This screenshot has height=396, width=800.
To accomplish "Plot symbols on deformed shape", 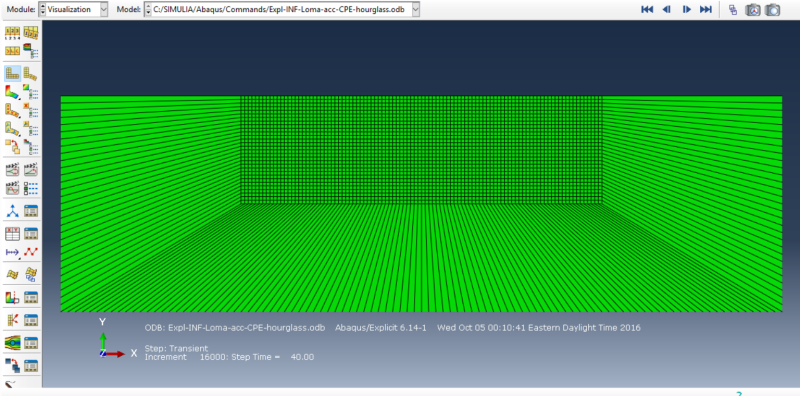I will 12,110.
